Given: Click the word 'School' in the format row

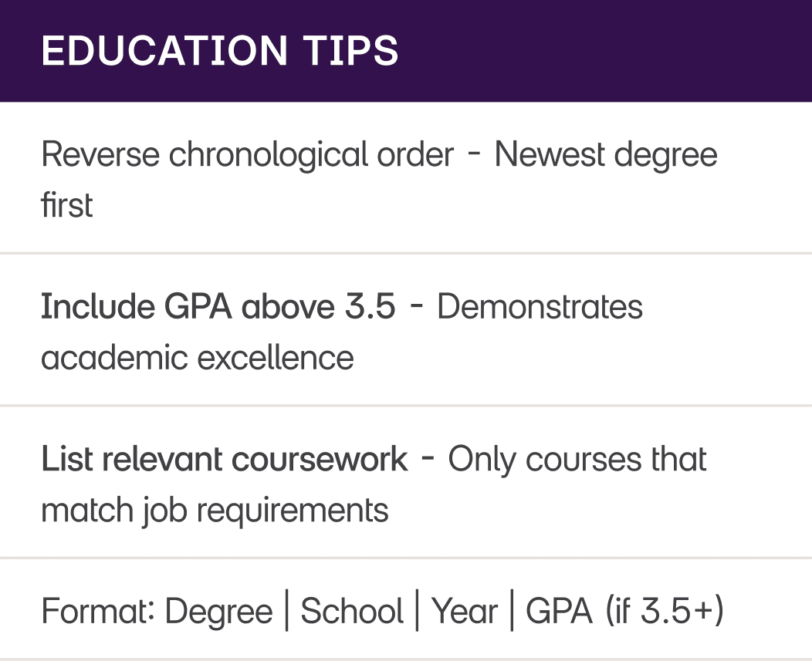Looking at the screenshot, I should (x=352, y=612).
